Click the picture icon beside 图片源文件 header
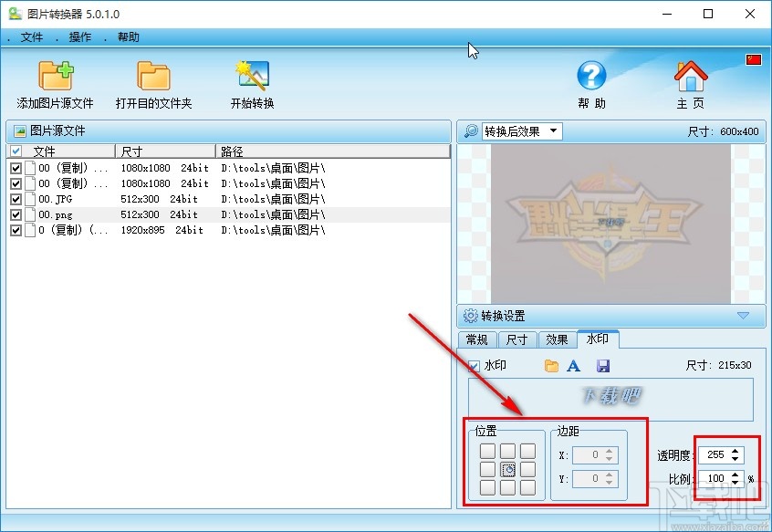The height and width of the screenshot is (532, 772). [x=20, y=130]
